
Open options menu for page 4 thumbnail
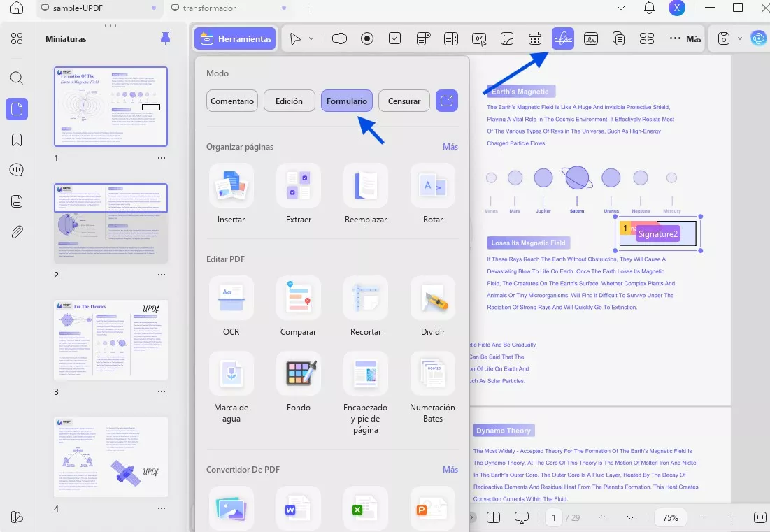click(162, 508)
